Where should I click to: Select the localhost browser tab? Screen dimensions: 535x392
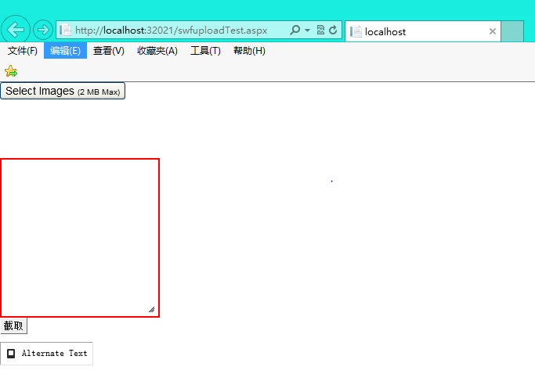pos(423,32)
